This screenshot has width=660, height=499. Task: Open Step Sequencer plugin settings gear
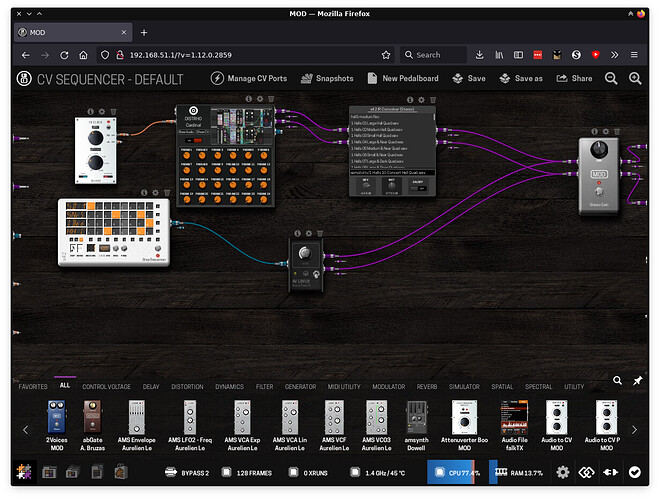pyautogui.click(x=155, y=192)
